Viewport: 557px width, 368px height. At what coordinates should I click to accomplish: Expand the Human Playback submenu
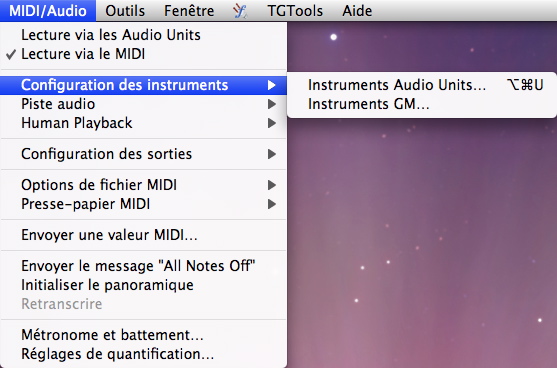(x=144, y=123)
